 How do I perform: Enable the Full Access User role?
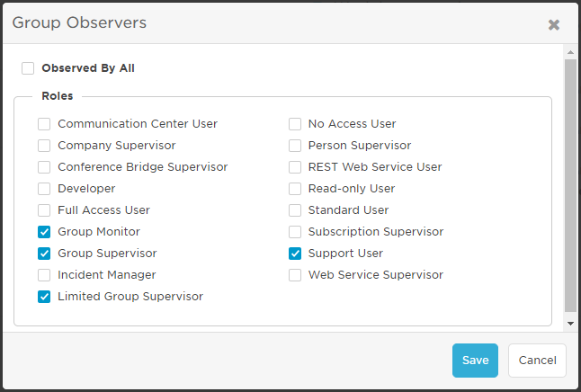point(44,210)
